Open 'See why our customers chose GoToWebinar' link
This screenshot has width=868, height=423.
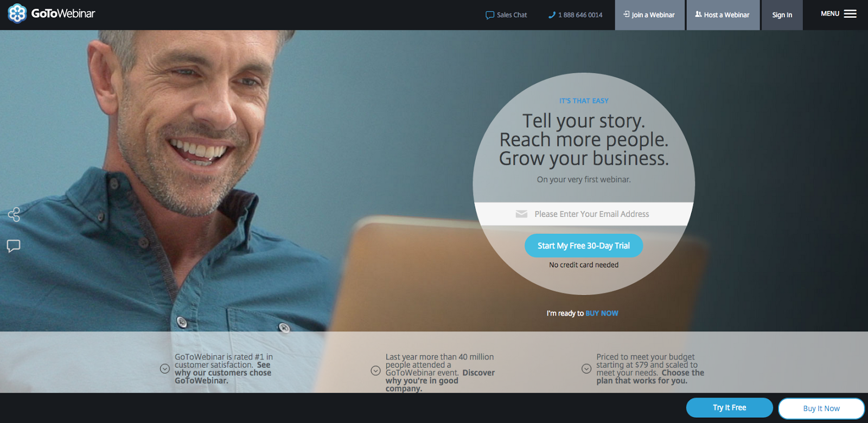point(223,373)
